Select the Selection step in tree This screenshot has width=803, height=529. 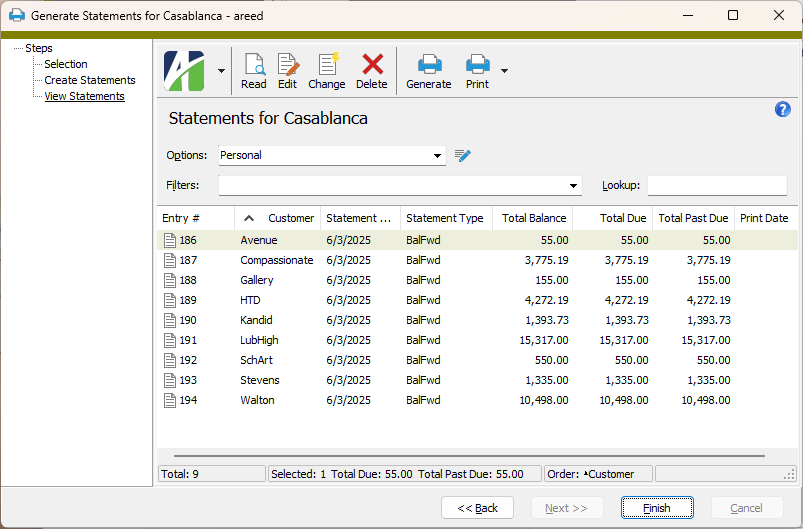[66, 64]
